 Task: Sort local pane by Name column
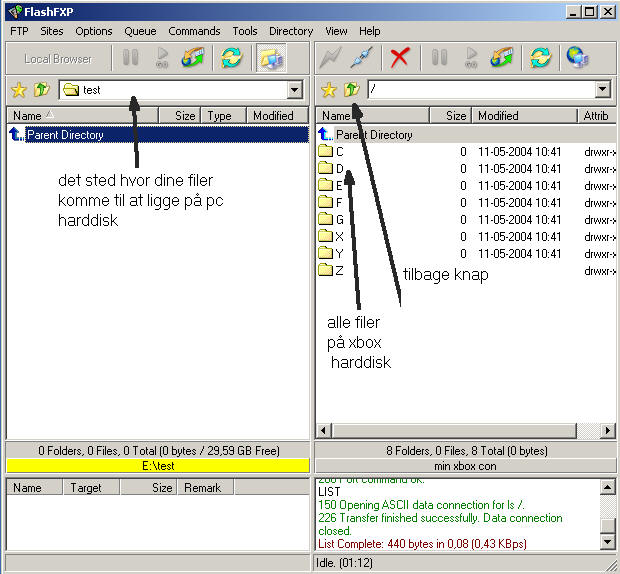(x=83, y=116)
